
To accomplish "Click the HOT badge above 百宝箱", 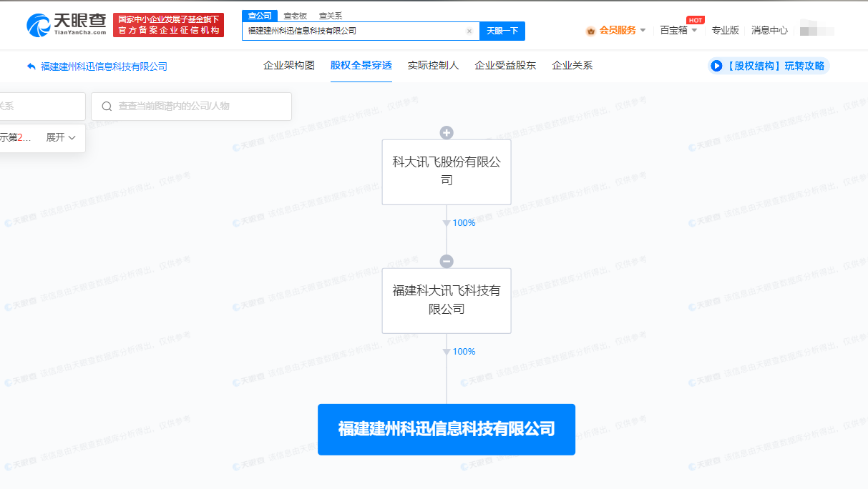I will tap(695, 20).
